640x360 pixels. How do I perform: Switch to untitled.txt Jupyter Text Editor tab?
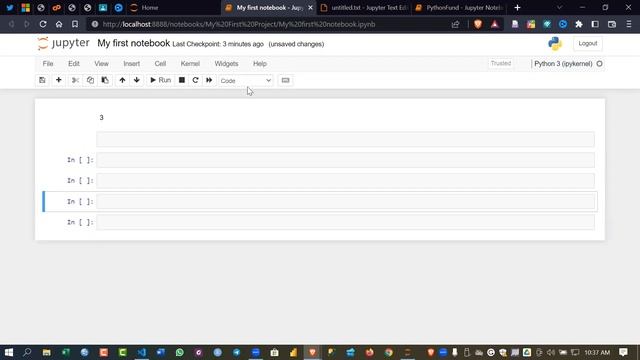tap(364, 8)
